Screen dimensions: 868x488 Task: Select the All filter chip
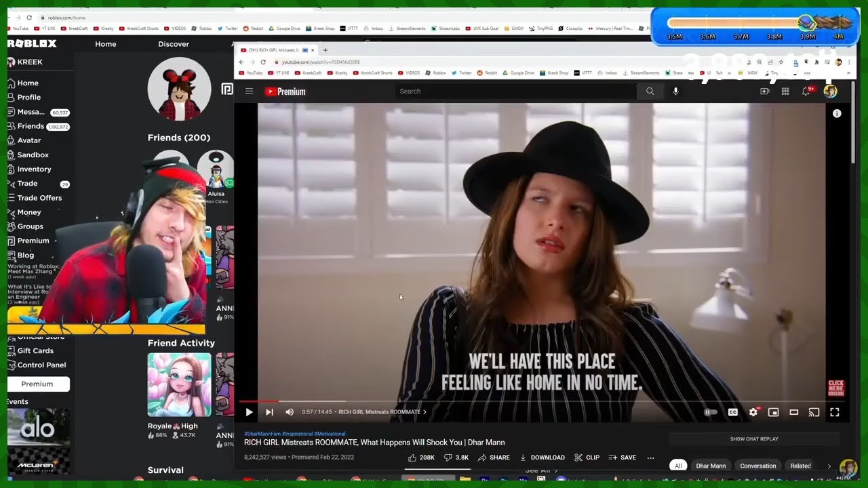click(x=677, y=466)
